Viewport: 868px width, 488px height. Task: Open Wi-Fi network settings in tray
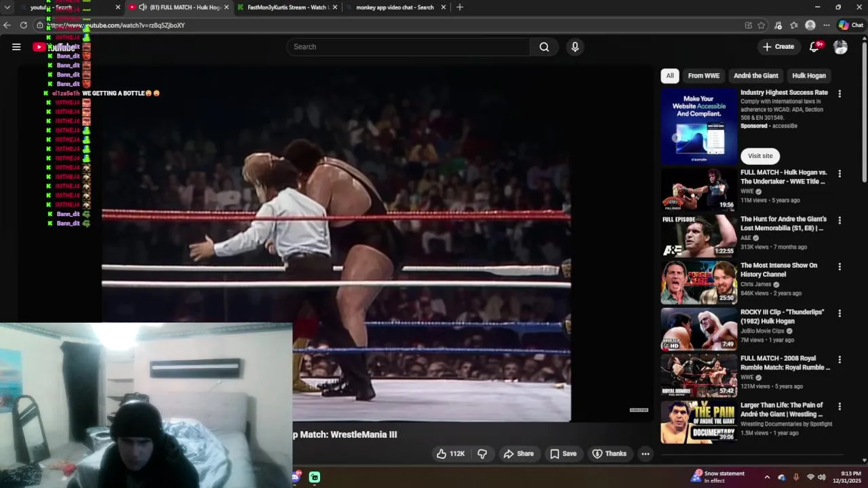tap(810, 477)
